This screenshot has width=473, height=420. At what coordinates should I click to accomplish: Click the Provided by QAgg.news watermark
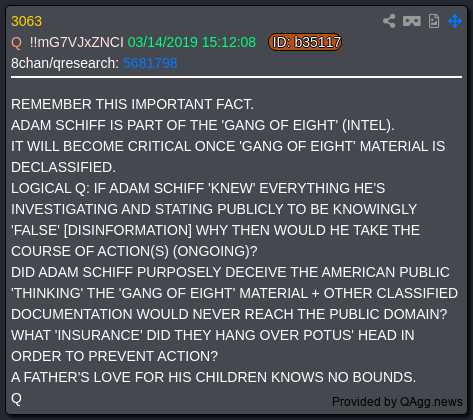click(397, 402)
